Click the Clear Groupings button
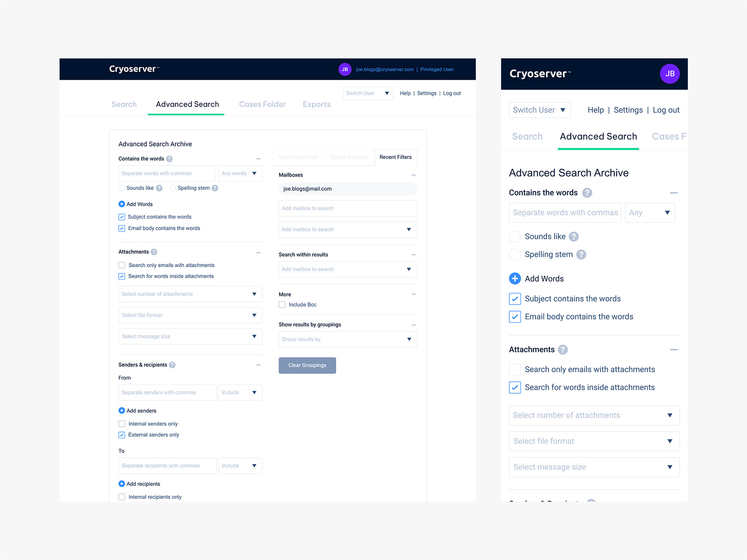 click(307, 366)
